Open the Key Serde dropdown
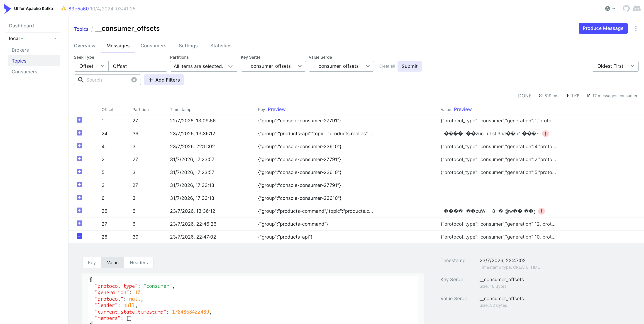This screenshot has width=644, height=324. (273, 66)
